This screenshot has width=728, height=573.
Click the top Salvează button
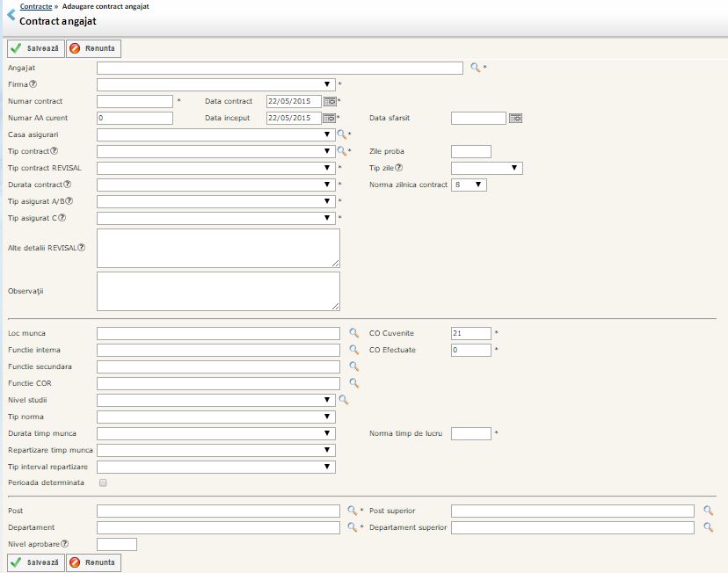35,48
